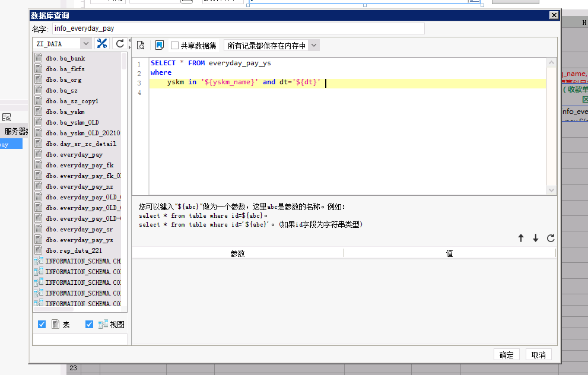The height and width of the screenshot is (375, 588).
Task: Refresh the parameter list
Action: 551,238
